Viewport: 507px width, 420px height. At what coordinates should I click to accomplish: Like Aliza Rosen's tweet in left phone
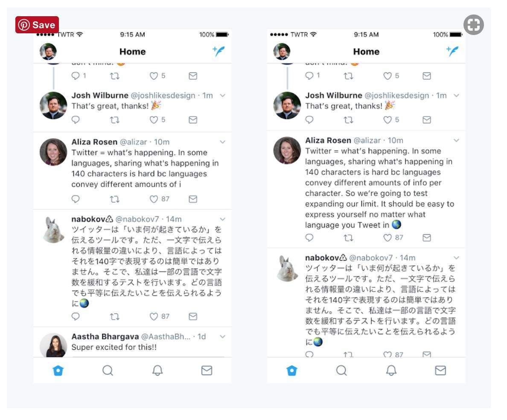pos(154,199)
